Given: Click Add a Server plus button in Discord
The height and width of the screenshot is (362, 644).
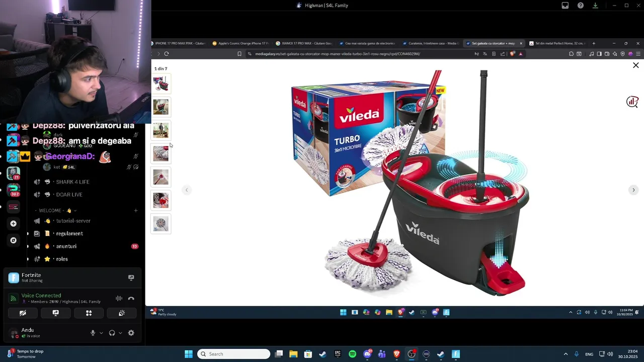Looking at the screenshot, I should [14, 223].
